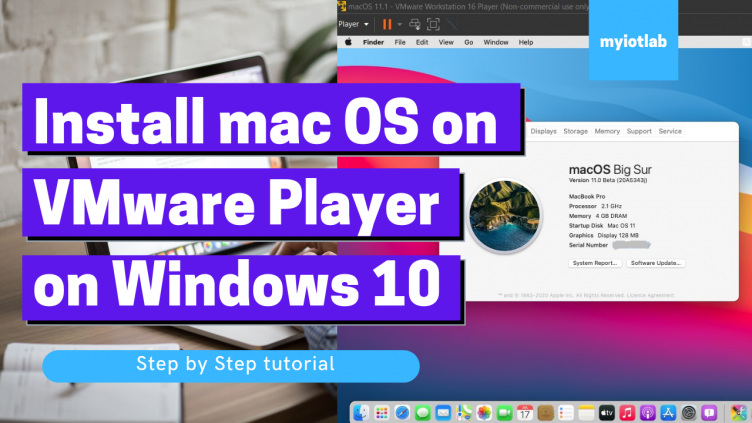Screen dimensions: 752x423
Task: Click the 'MacBook Pro' model text
Action: 587,197
